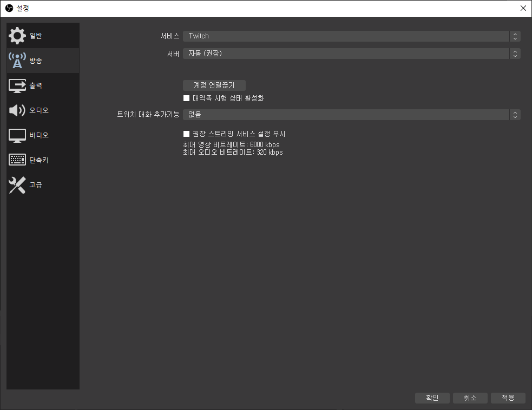Click the output monitor arrow icon for 출력
The width and height of the screenshot is (532, 410).
click(17, 85)
